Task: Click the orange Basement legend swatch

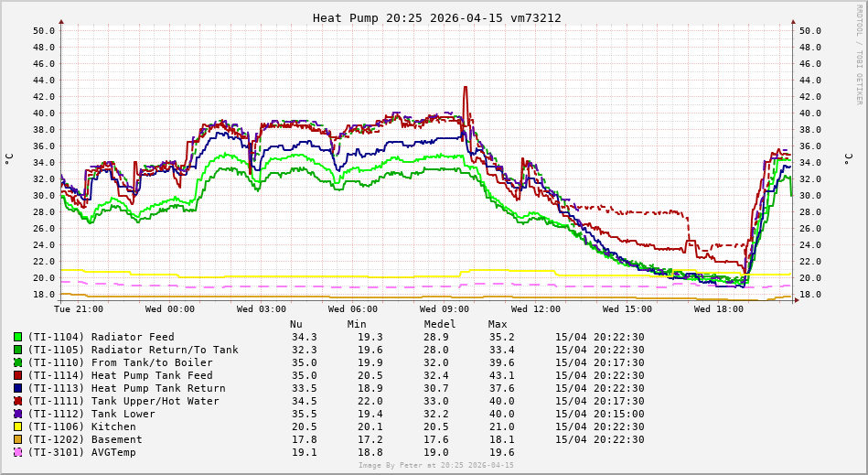Action: point(17,439)
